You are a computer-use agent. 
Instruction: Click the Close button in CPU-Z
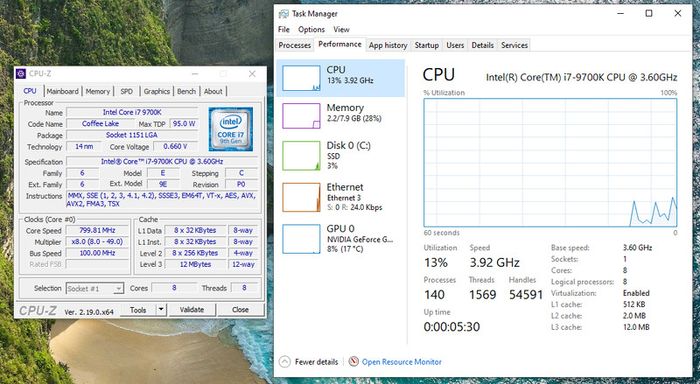[240, 309]
